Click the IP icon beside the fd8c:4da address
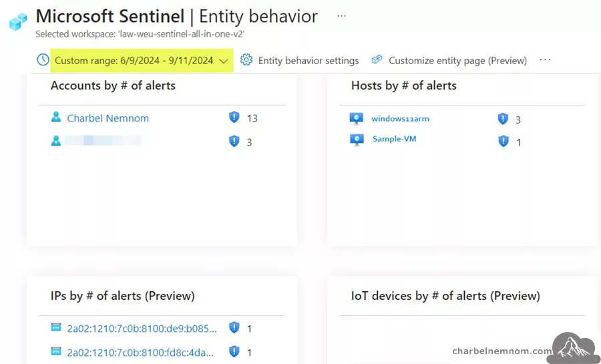This screenshot has height=364, width=601. point(56,351)
